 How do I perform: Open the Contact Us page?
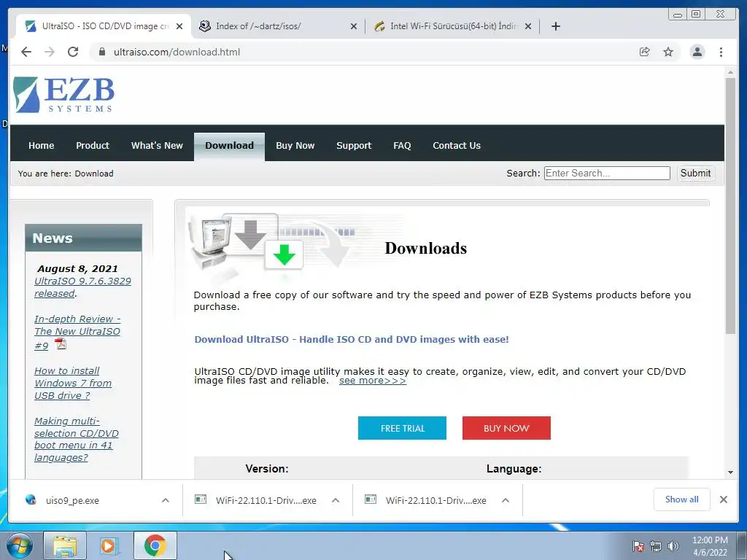(x=457, y=145)
